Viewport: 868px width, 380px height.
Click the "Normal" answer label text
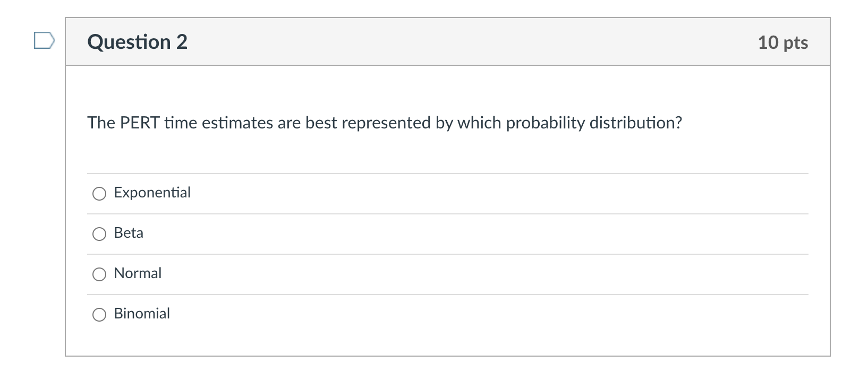tap(138, 273)
